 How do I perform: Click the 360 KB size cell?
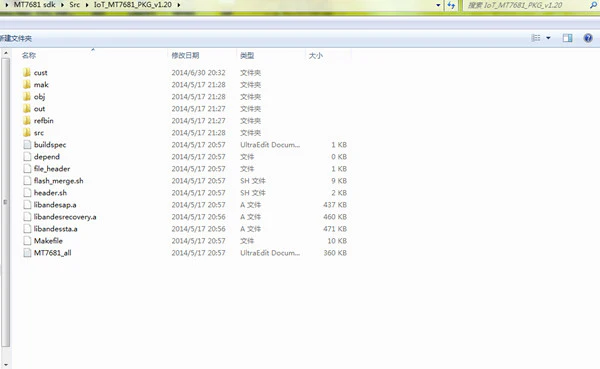(x=335, y=253)
